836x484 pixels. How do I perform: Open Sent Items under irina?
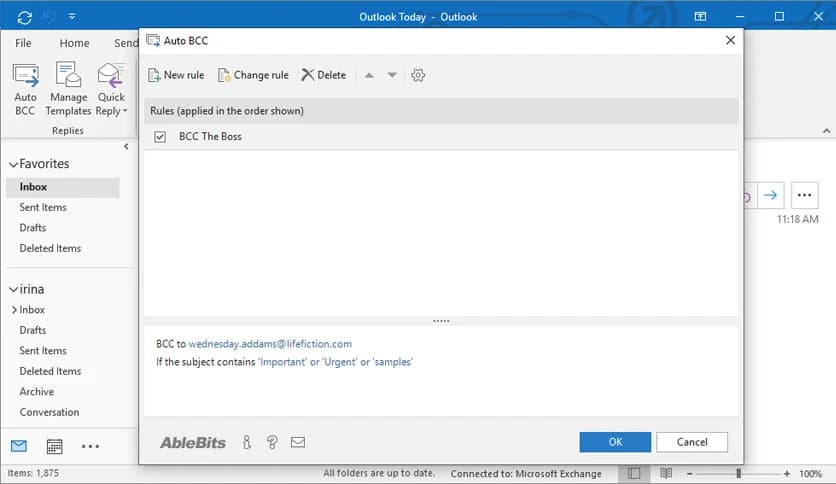pos(43,351)
